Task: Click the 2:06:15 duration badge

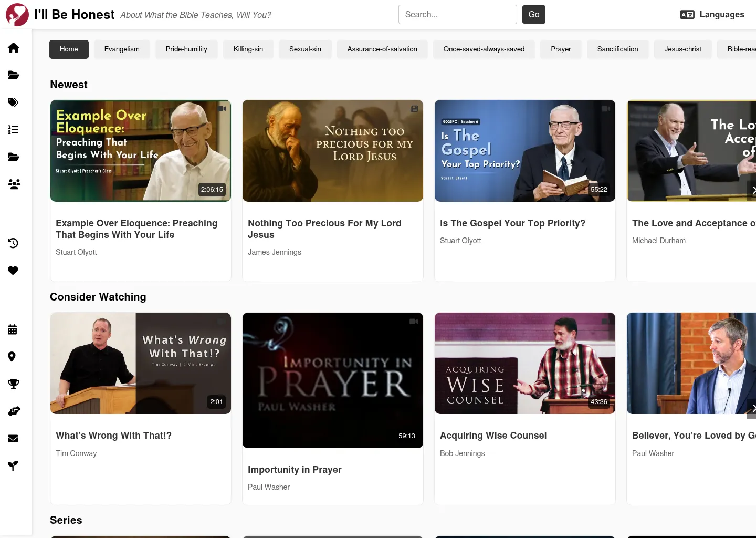Action: pyautogui.click(x=212, y=190)
